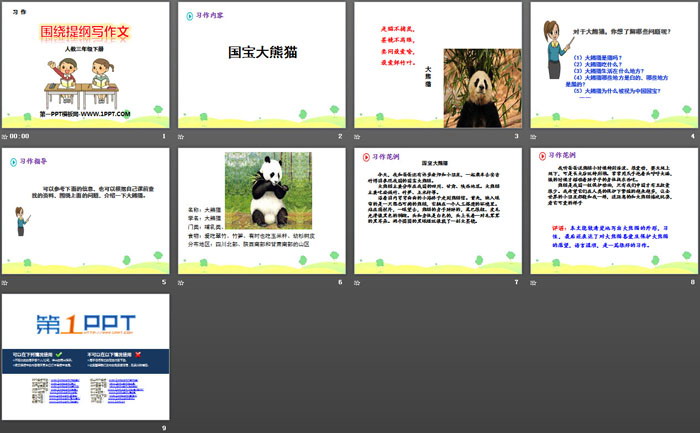The image size is (700, 433).
Task: Click the slide number 9 label
Action: (163, 429)
